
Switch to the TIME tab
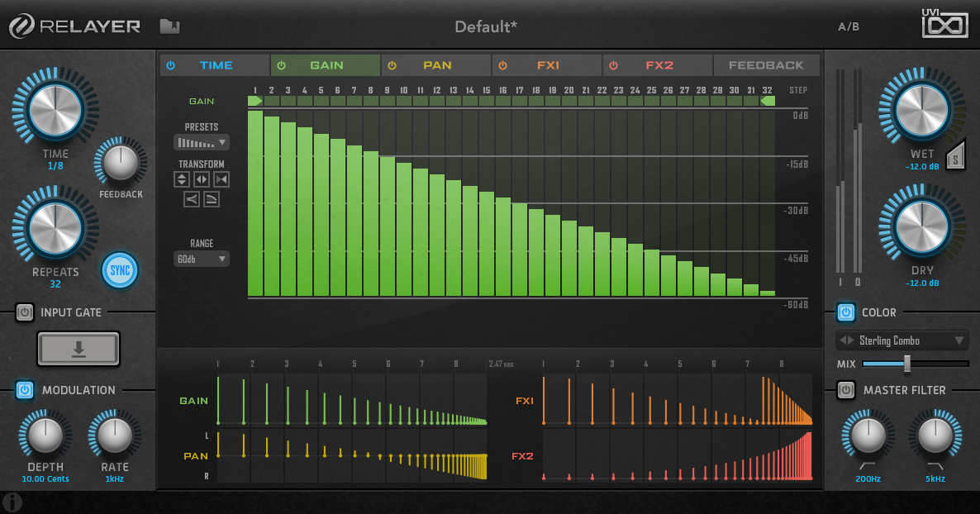tap(215, 65)
